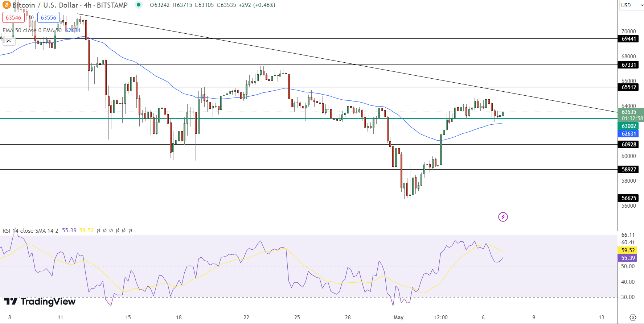The image size is (644, 324).
Task: Click the blue buy price 63556 button
Action: click(x=48, y=17)
